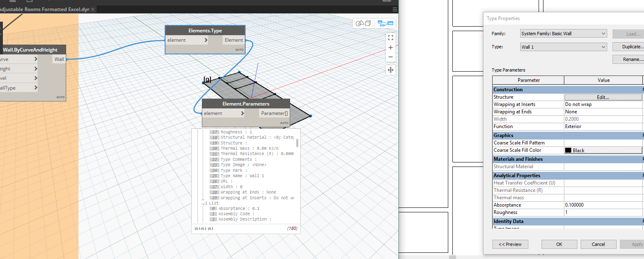Activate the pan mode icon
This screenshot has height=259, width=644.
391,70
